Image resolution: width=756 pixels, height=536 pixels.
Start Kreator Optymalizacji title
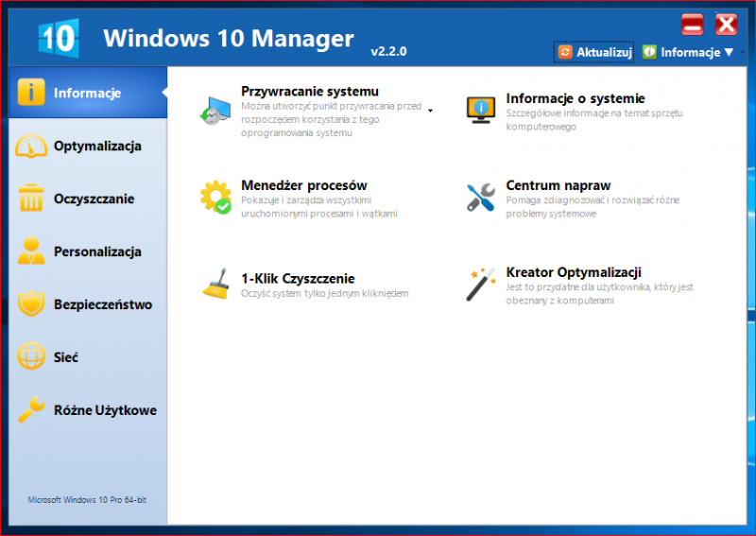pyautogui.click(x=574, y=272)
